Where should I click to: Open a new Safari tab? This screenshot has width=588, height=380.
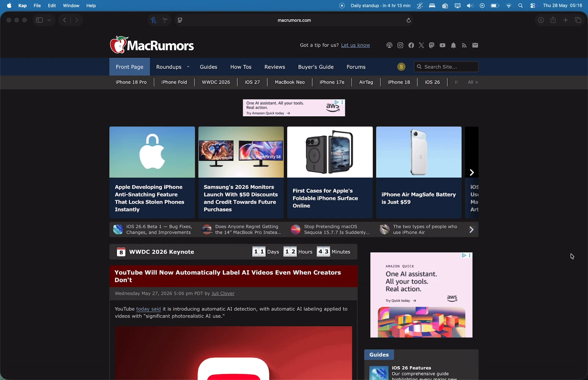pyautogui.click(x=566, y=20)
